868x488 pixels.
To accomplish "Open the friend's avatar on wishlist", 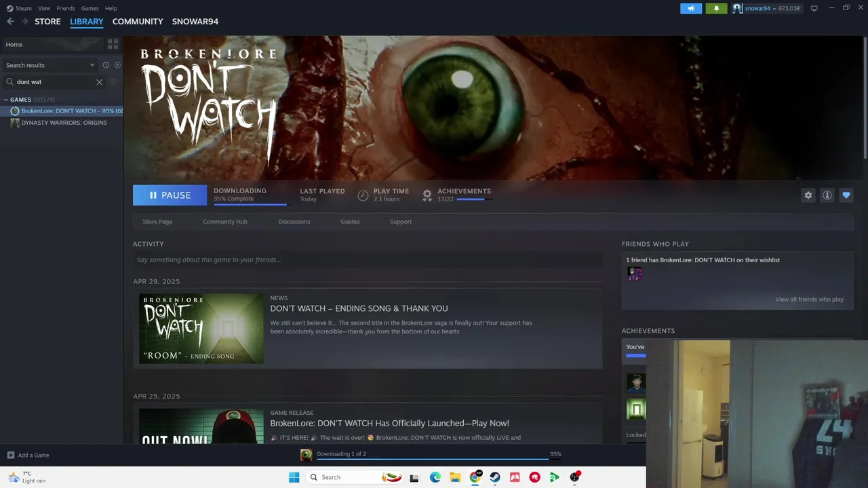I will (x=635, y=273).
